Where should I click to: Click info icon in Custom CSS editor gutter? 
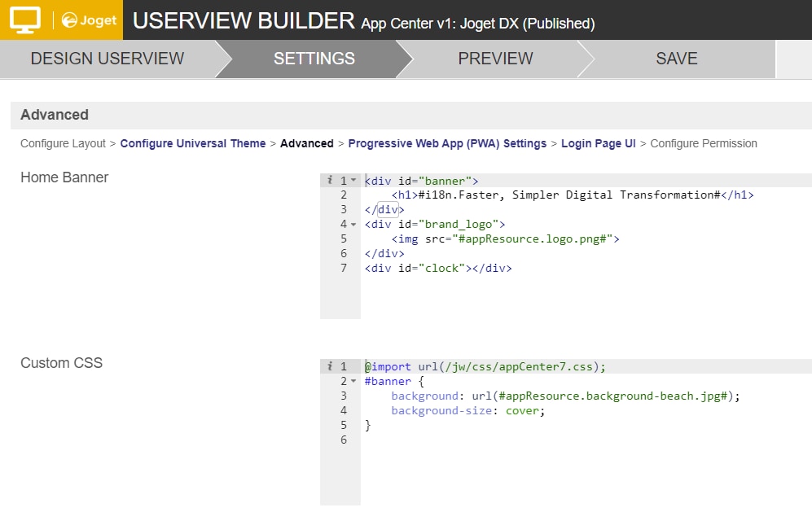click(329, 366)
